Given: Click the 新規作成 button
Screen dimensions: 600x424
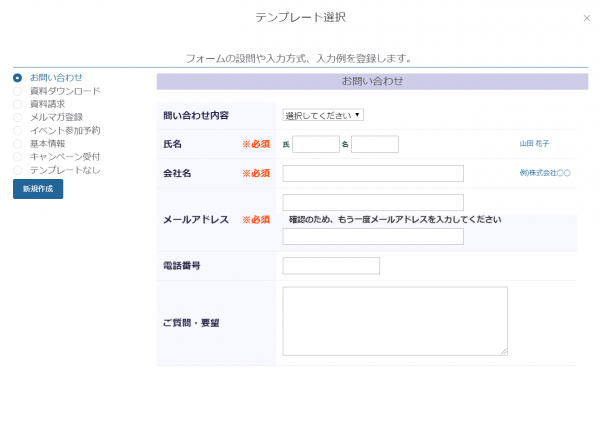Looking at the screenshot, I should tap(37, 189).
